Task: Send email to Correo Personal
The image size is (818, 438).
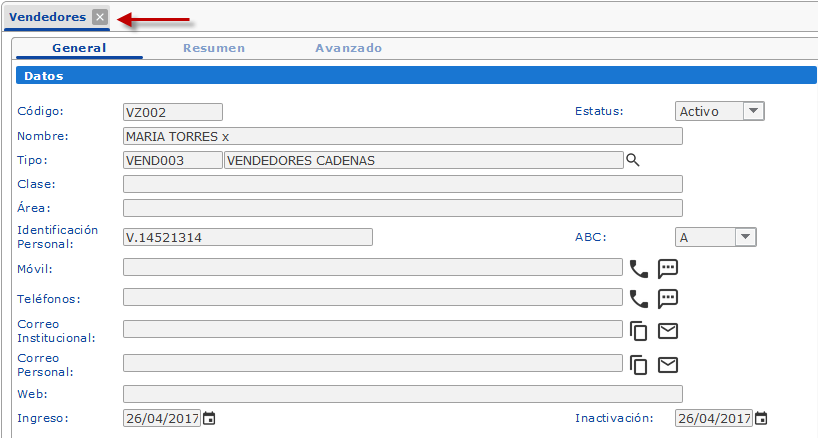Action: point(668,365)
